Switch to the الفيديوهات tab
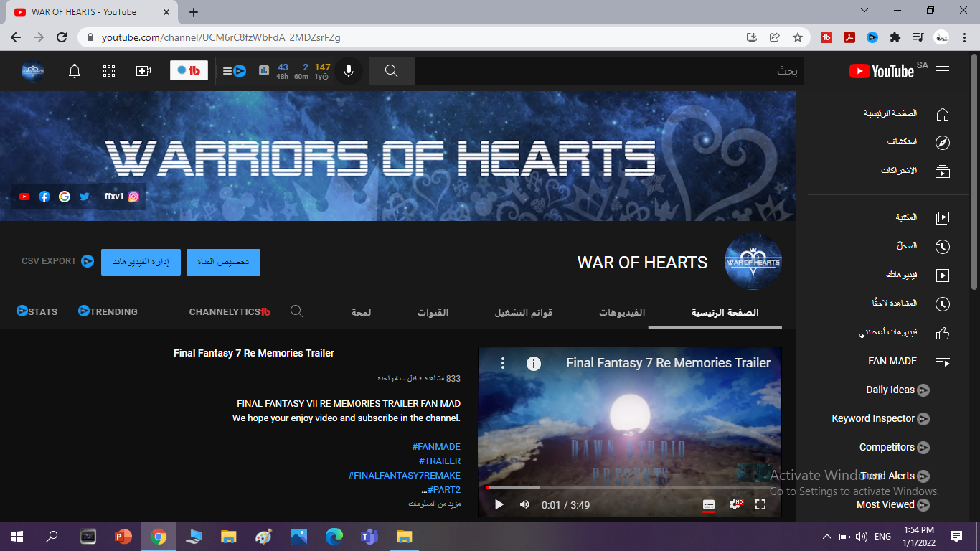 coord(622,312)
